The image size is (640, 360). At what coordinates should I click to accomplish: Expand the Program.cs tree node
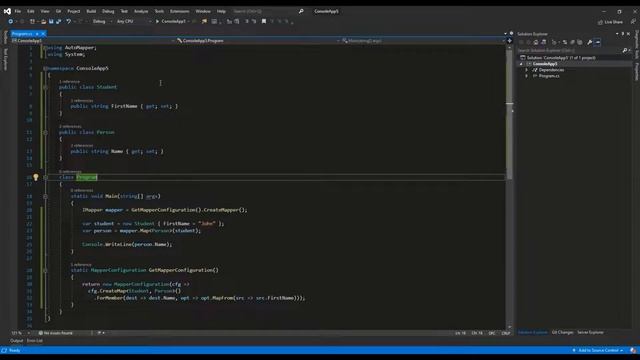527,76
